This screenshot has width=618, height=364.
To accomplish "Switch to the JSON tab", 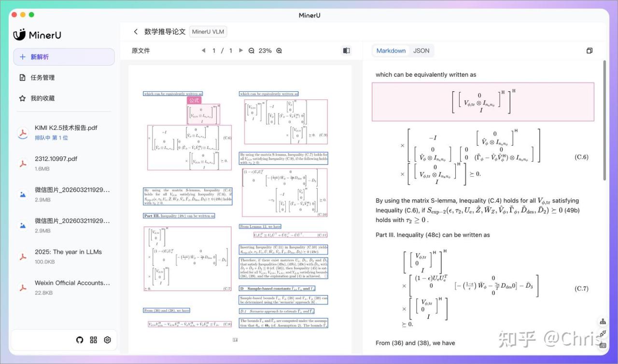I will pos(421,51).
